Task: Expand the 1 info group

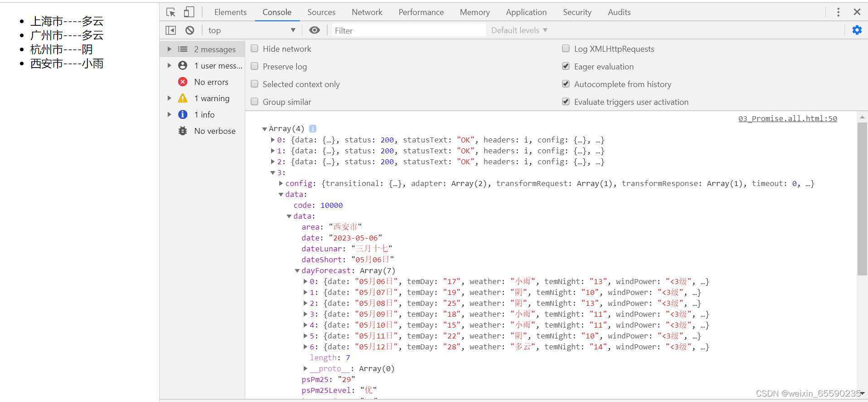Action: click(x=169, y=114)
